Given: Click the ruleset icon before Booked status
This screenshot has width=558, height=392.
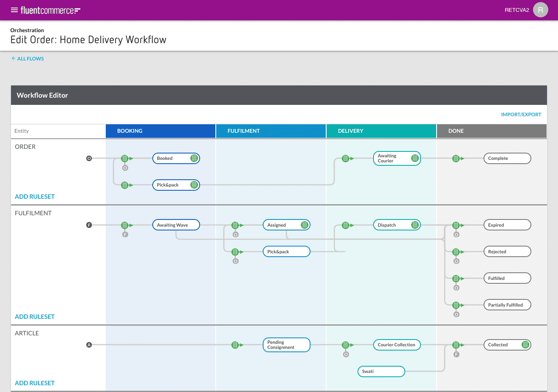Looking at the screenshot, I should pos(125,158).
